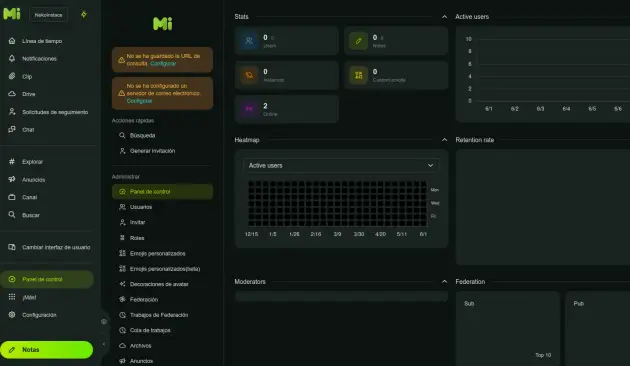Collapse sidebar with the left chevron
630x366 pixels.
tap(104, 344)
